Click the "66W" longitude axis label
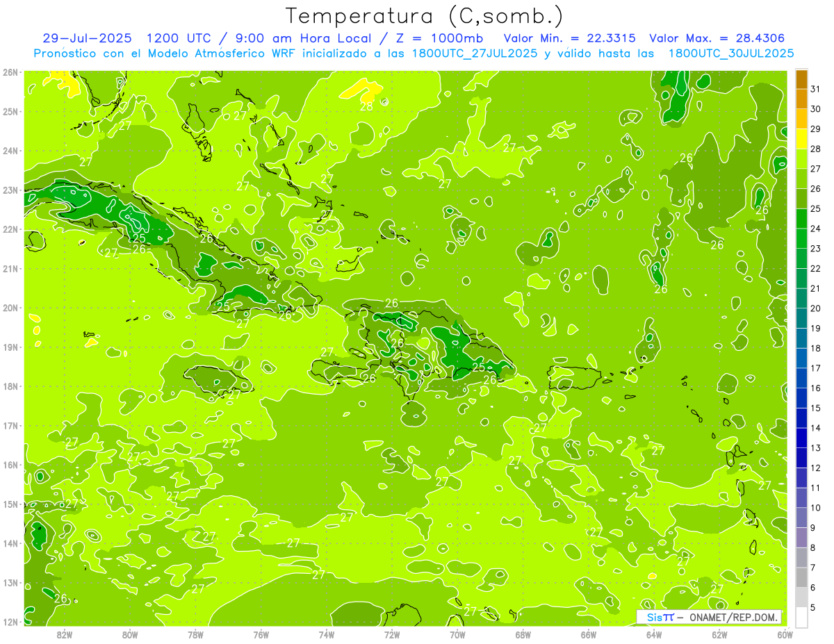The width and height of the screenshot is (834, 644). coord(589,634)
